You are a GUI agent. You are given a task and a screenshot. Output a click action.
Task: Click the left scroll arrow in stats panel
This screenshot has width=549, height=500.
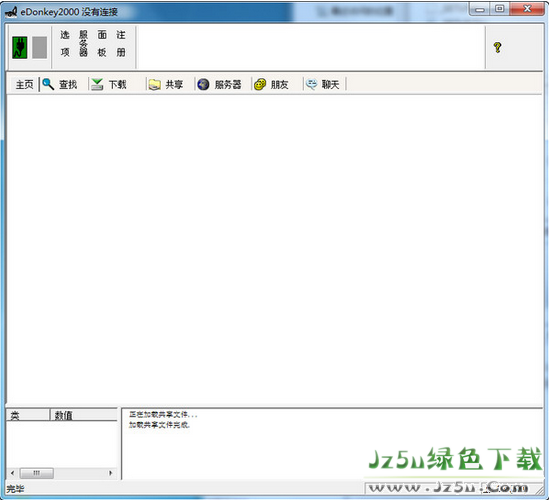[x=13, y=473]
